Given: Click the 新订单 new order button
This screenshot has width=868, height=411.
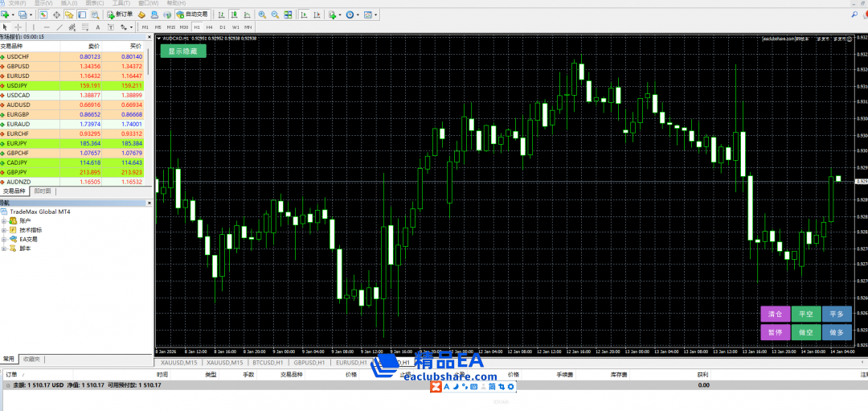Looking at the screenshot, I should coord(120,14).
